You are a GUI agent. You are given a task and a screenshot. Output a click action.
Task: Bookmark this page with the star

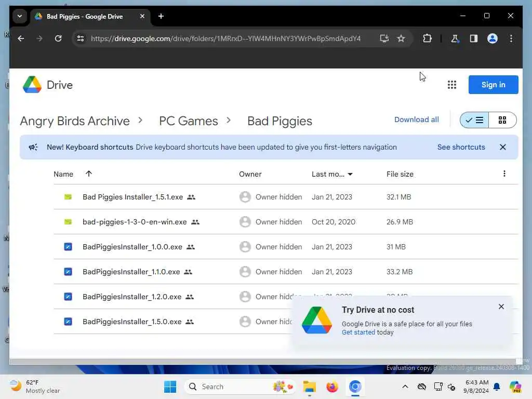[401, 38]
